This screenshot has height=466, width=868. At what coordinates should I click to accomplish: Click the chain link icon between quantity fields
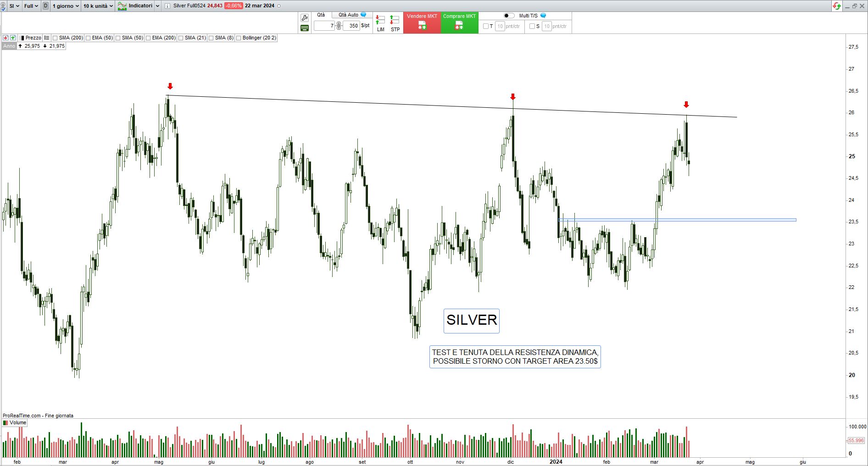click(x=339, y=26)
